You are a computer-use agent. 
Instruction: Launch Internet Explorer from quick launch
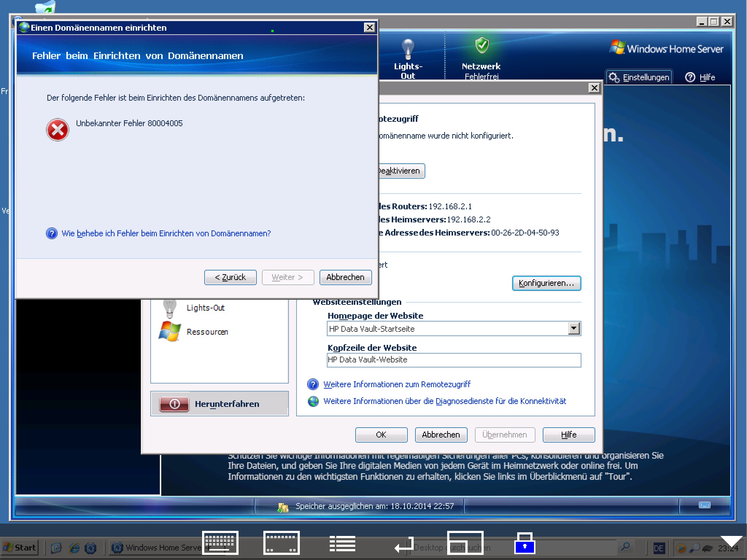[x=74, y=548]
